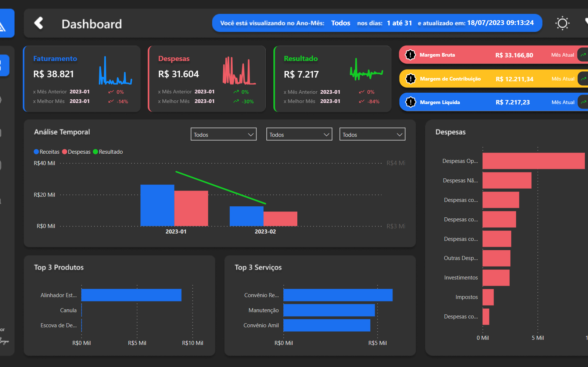
Task: Open the middle Todos dropdown in Análise Temporal
Action: 299,134
